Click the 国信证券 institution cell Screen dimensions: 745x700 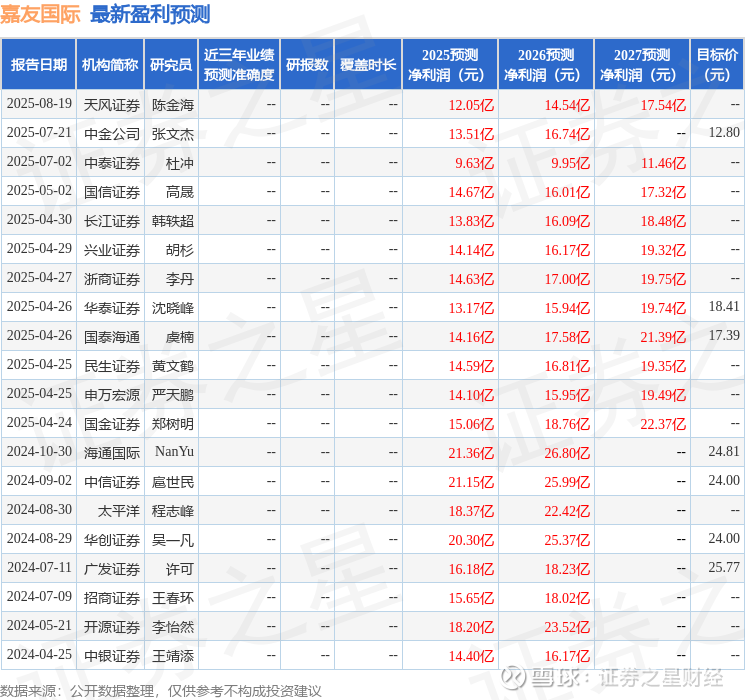112,192
